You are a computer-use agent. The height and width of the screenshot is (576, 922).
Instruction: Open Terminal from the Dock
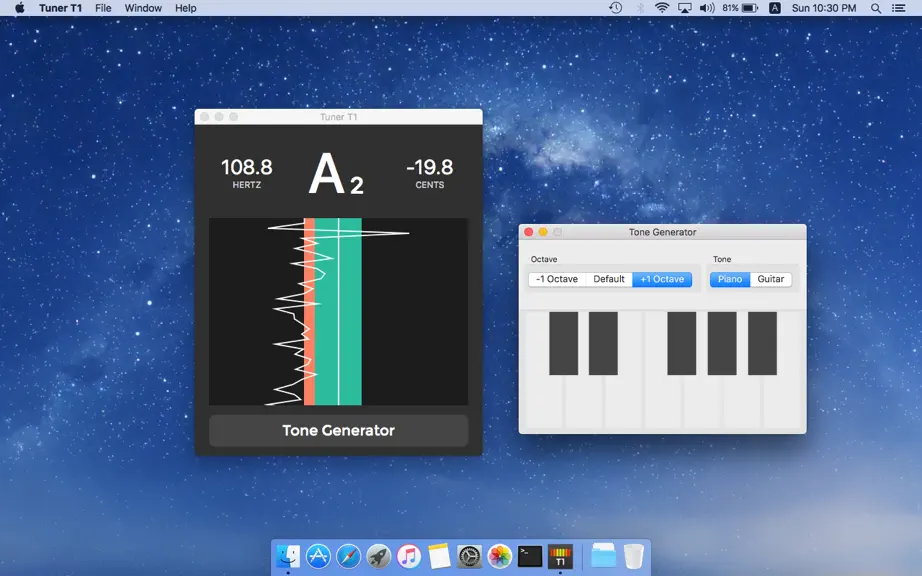pos(530,556)
